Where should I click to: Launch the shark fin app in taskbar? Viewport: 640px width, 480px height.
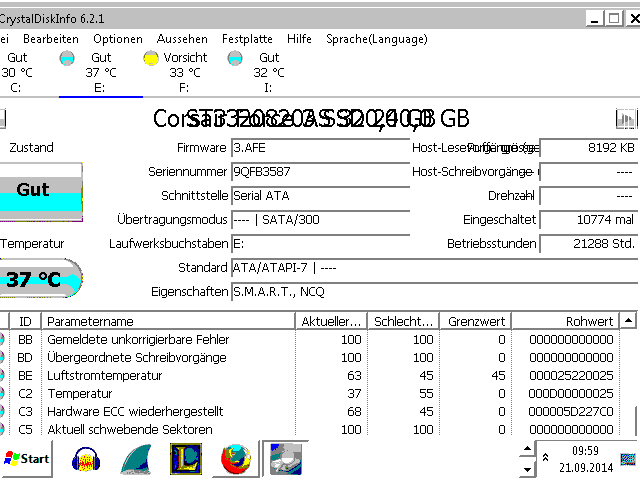[x=136, y=459]
